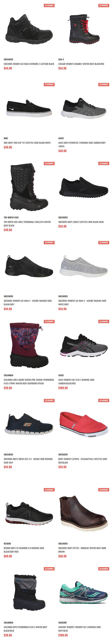Image resolution: width=110 pixels, height=644 pixels.
Task: Open the ASICS Nitrofuze 2 running shoe link
Action: 82,145
